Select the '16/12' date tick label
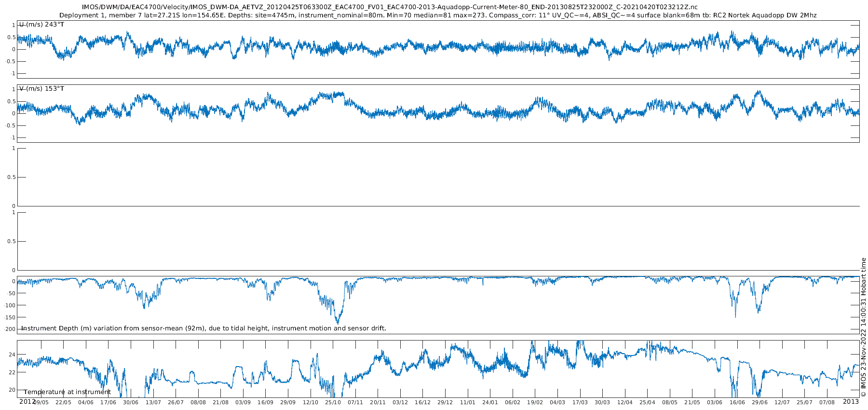 (x=422, y=402)
